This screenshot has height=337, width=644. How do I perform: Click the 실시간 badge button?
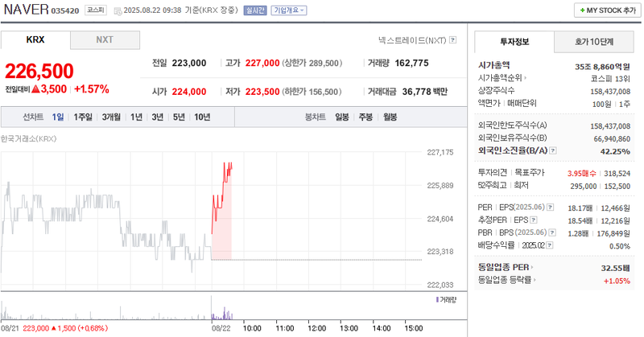pos(255,10)
